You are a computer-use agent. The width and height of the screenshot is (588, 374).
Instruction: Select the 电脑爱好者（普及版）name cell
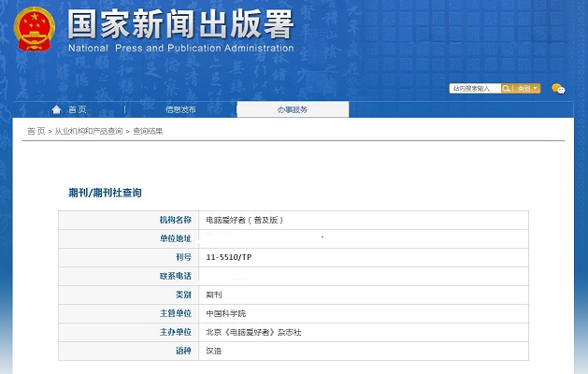pos(244,220)
